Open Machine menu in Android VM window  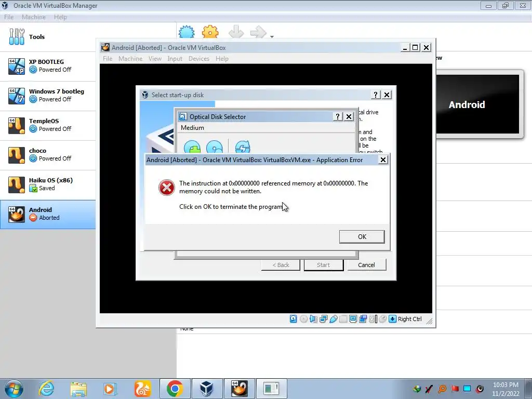pos(130,59)
